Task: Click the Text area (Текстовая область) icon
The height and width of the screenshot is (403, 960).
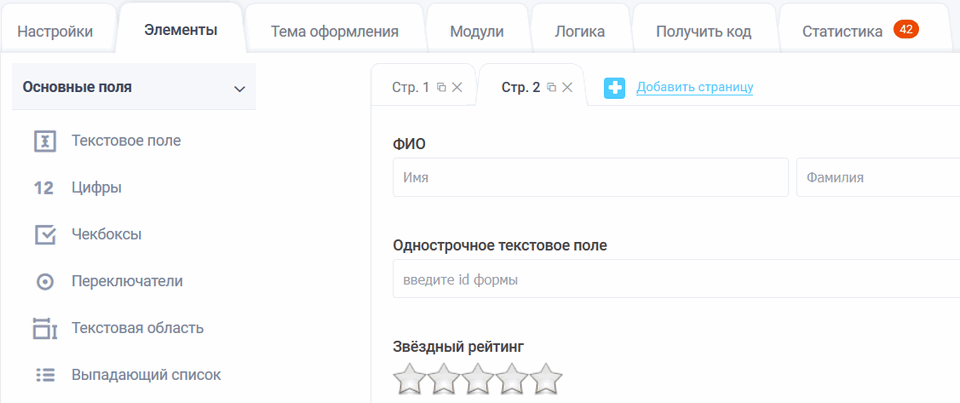Action: tap(44, 328)
